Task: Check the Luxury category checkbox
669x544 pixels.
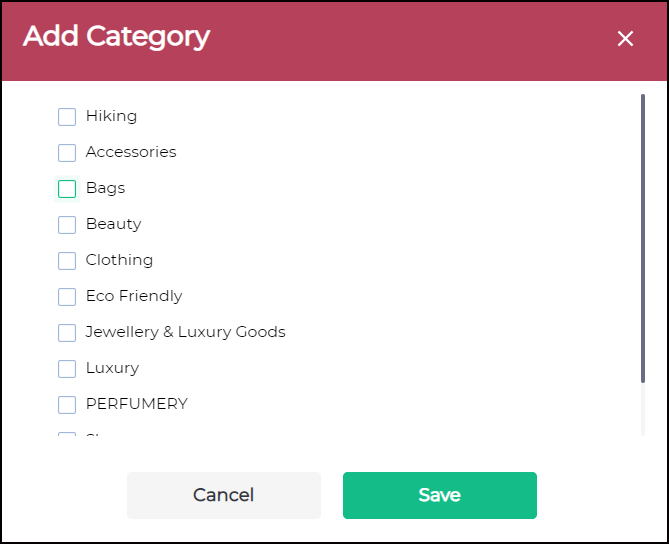Action: pyautogui.click(x=67, y=369)
